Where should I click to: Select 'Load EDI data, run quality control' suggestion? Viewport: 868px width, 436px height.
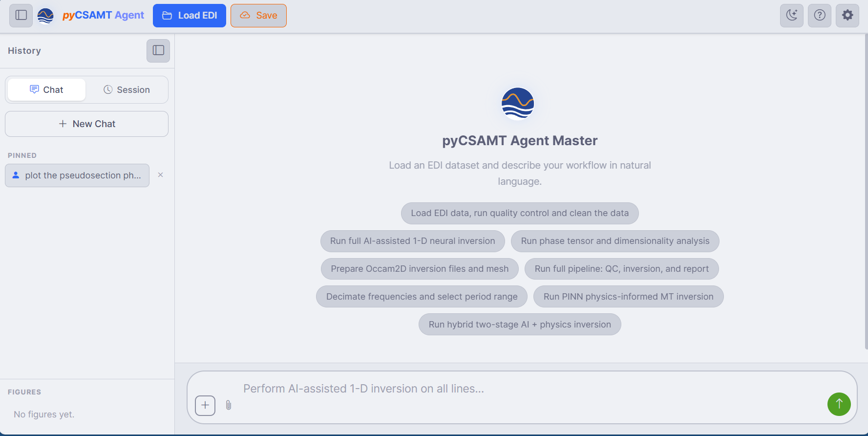pyautogui.click(x=520, y=213)
